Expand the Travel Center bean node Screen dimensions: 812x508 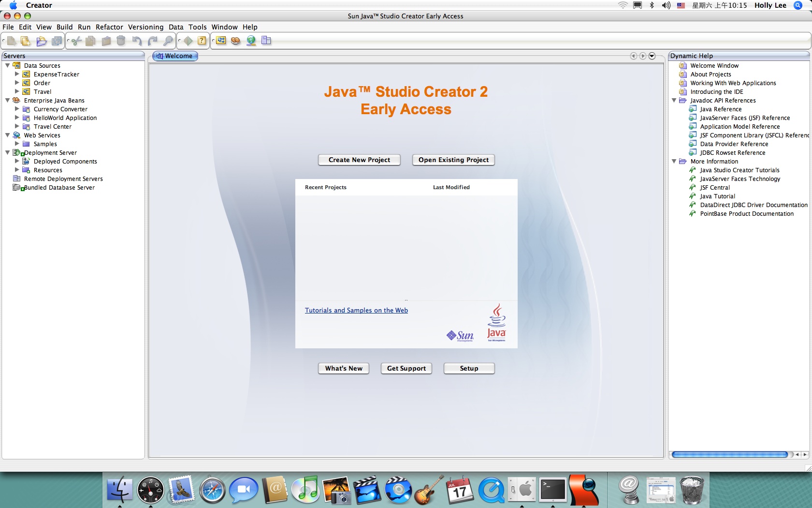point(17,126)
